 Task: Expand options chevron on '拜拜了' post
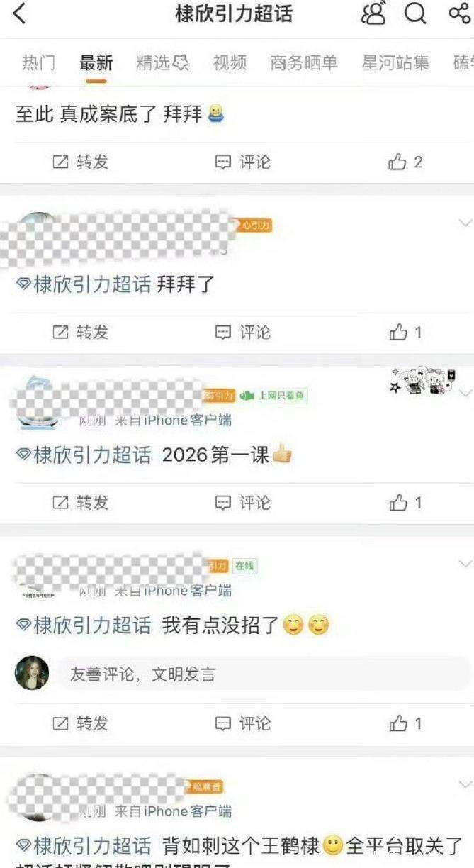point(465,223)
